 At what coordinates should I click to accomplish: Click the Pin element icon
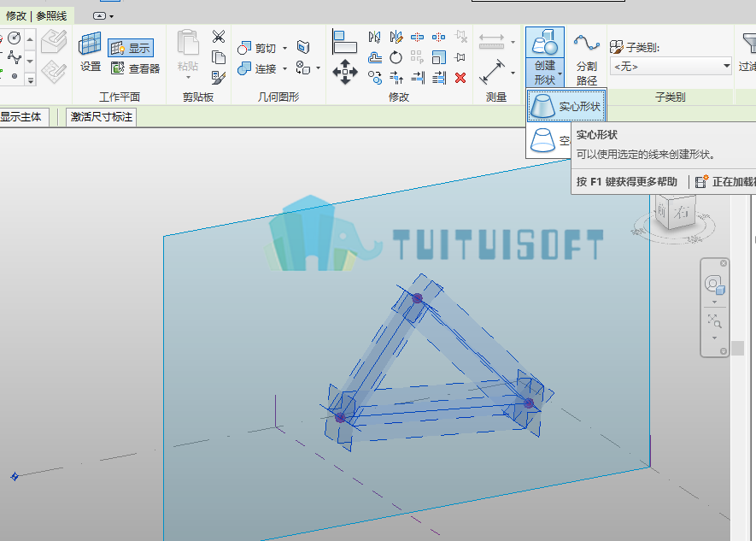pyautogui.click(x=460, y=57)
